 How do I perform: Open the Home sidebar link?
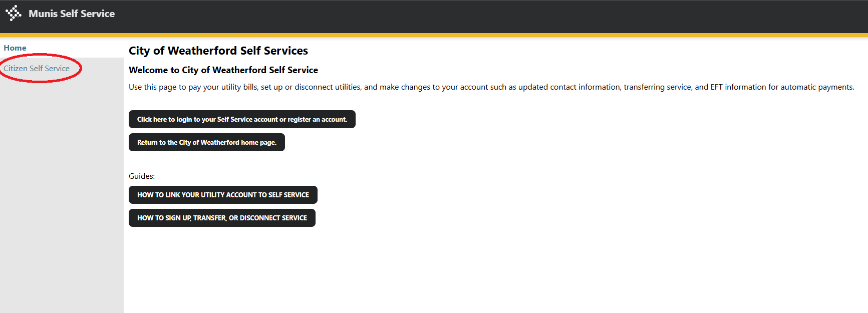15,48
